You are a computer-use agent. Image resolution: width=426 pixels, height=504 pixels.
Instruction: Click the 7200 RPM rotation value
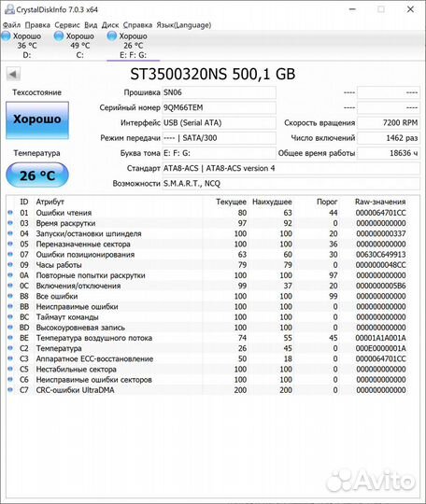(x=389, y=123)
